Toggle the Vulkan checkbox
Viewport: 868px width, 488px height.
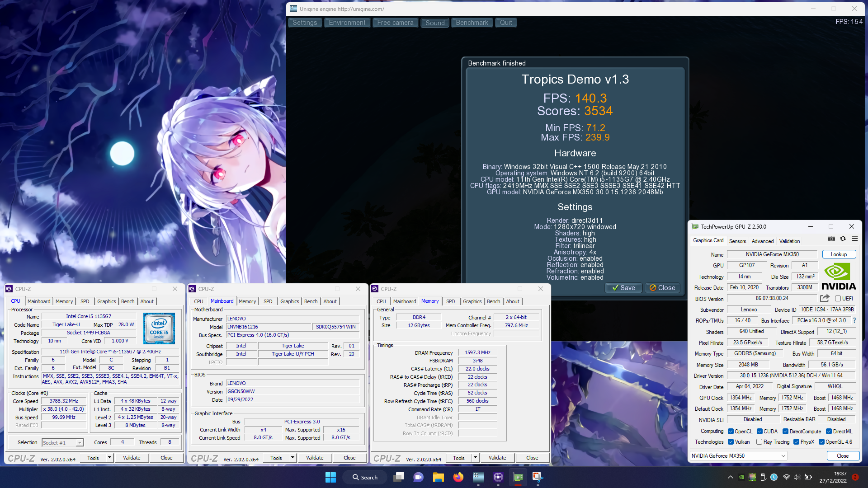731,442
